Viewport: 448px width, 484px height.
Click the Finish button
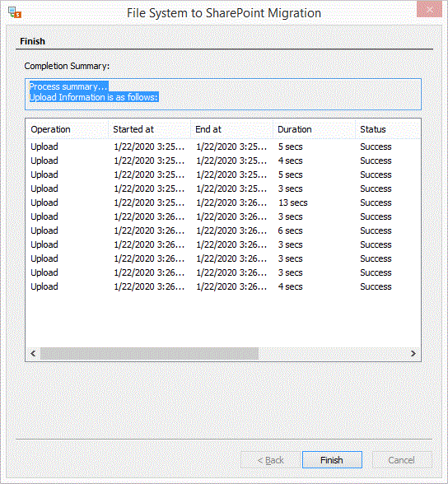pyautogui.click(x=332, y=459)
